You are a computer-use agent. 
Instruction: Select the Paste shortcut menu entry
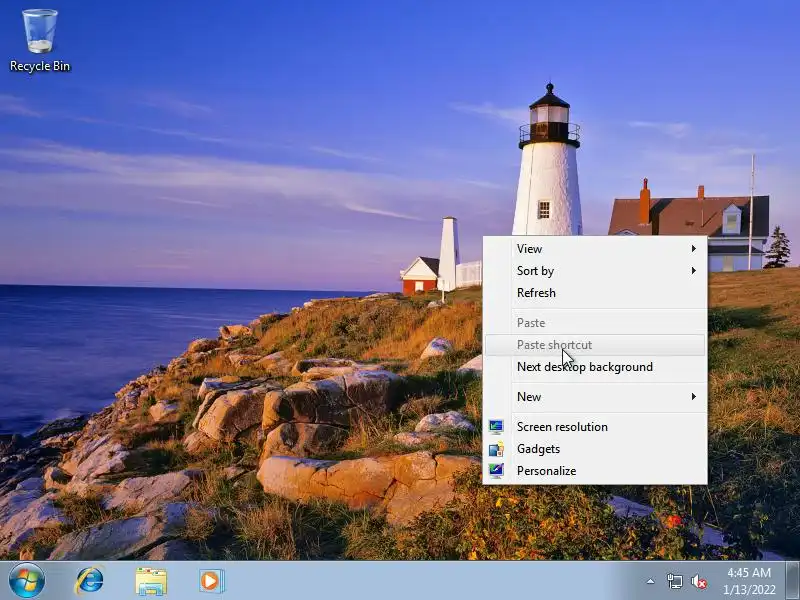[595, 345]
